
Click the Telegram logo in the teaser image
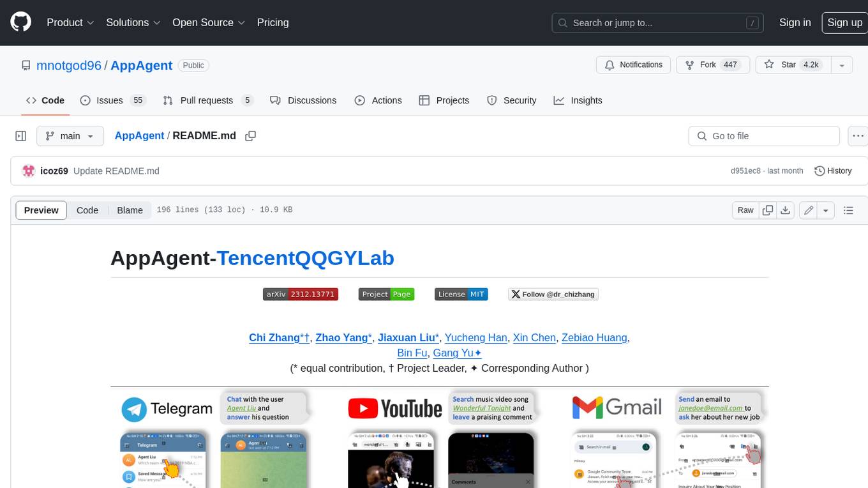167,409
